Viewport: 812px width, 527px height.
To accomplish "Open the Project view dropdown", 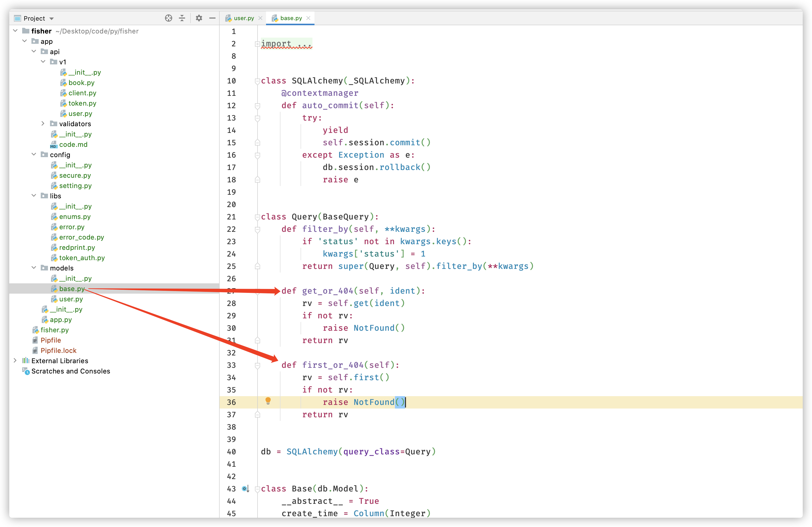I will 52,18.
